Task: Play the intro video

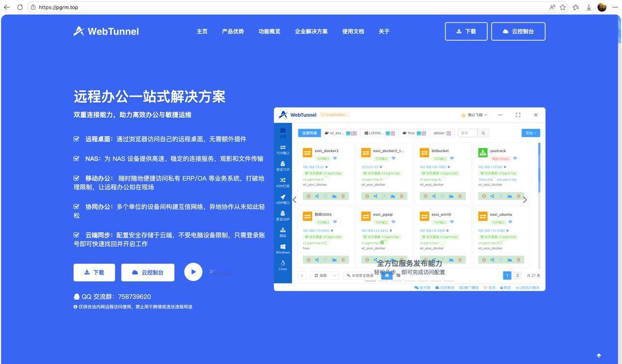Action: point(193,272)
